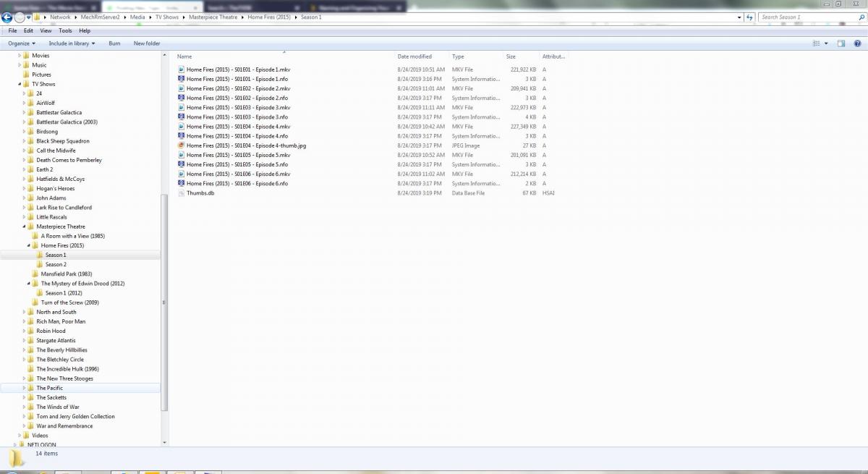Click the Search Season 1 field
Image resolution: width=868 pixels, height=474 pixels.
(x=807, y=17)
